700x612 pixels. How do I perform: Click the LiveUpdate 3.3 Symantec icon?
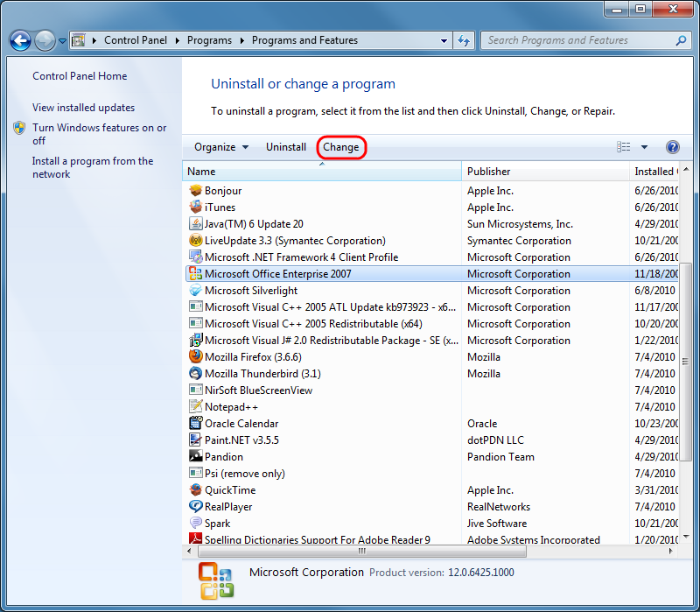[x=195, y=240]
